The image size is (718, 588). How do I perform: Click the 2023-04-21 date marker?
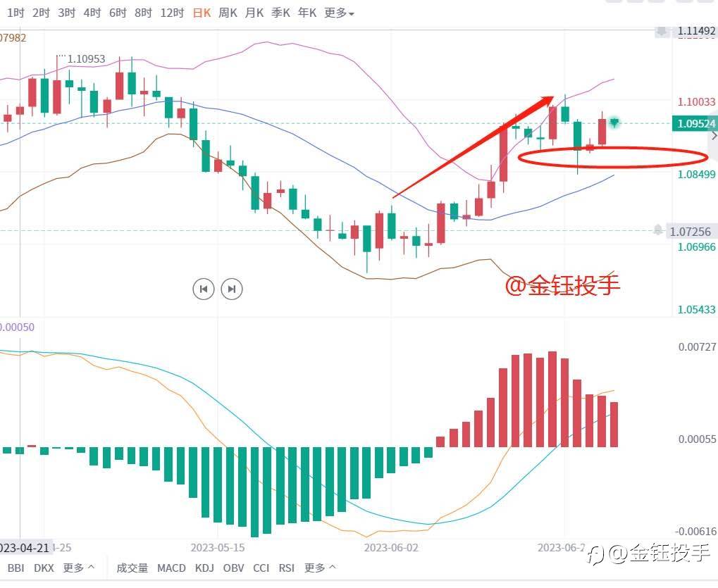pos(24,547)
